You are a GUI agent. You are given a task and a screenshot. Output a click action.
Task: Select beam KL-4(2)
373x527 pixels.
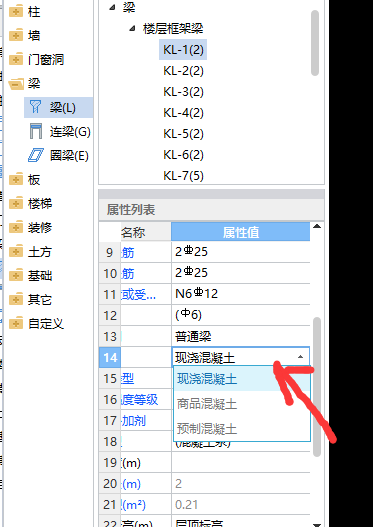(x=183, y=113)
